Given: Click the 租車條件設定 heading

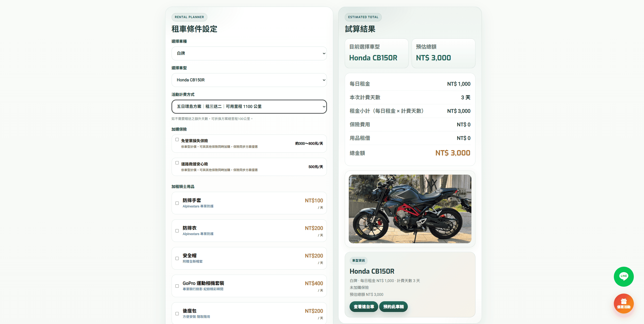Looking at the screenshot, I should pyautogui.click(x=194, y=29).
